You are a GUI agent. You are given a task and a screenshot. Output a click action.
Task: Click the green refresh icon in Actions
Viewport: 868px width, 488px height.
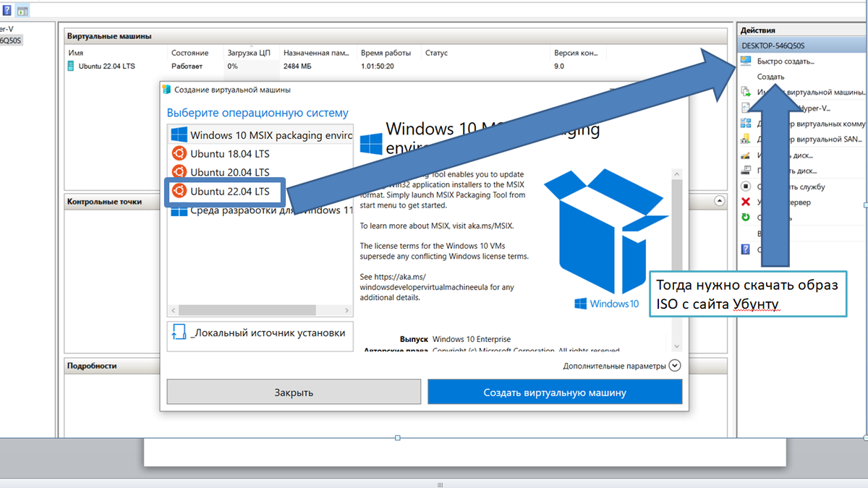tap(744, 217)
